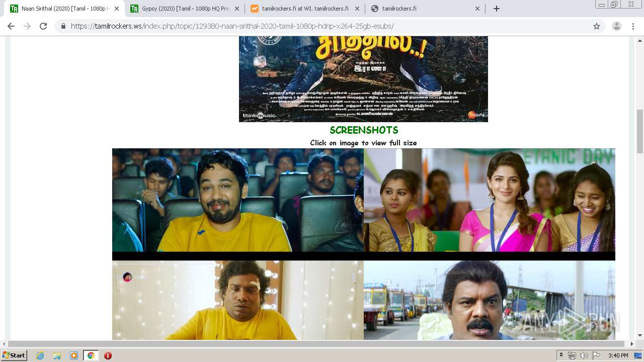Screen dimensions: 644x362
Task: Go forward to the next page
Action: [x=27, y=26]
